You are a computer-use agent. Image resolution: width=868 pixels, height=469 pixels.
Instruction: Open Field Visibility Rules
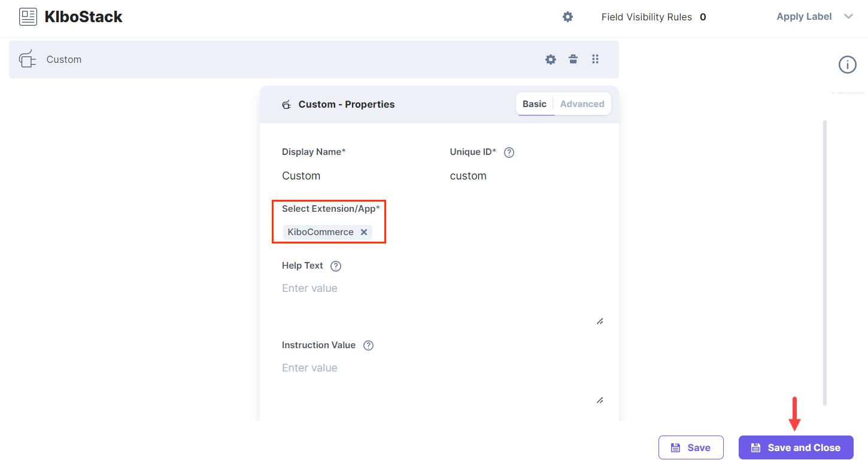click(x=647, y=17)
